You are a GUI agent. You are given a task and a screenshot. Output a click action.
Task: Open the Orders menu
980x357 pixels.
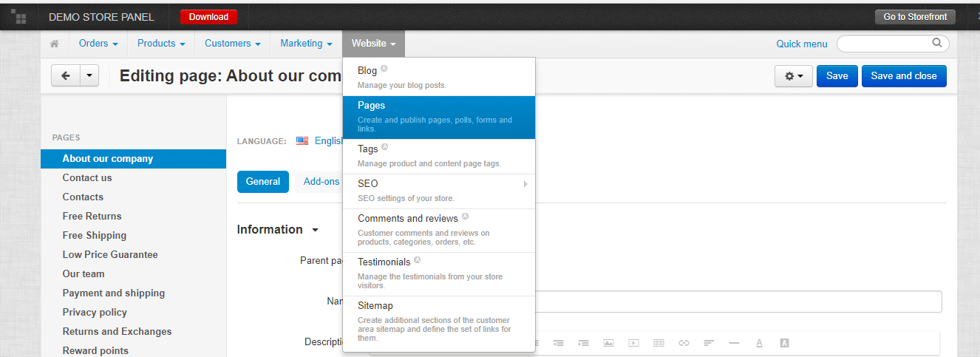tap(98, 44)
